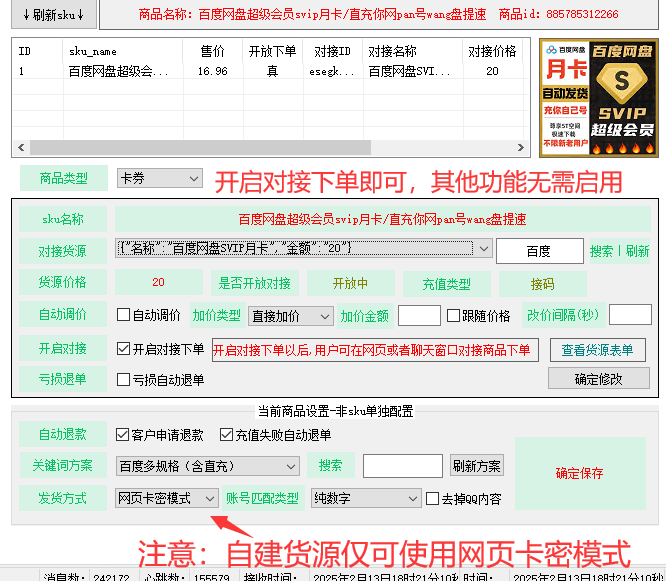Click the red 20 货源价格 value
666x581 pixels.
tap(158, 282)
